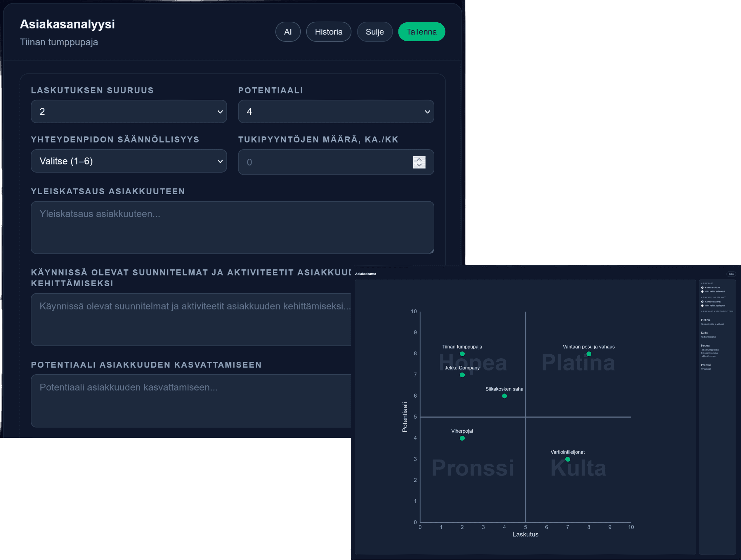741x560 pixels.
Task: Click the Tiinan tumppupaja data point
Action: click(462, 354)
